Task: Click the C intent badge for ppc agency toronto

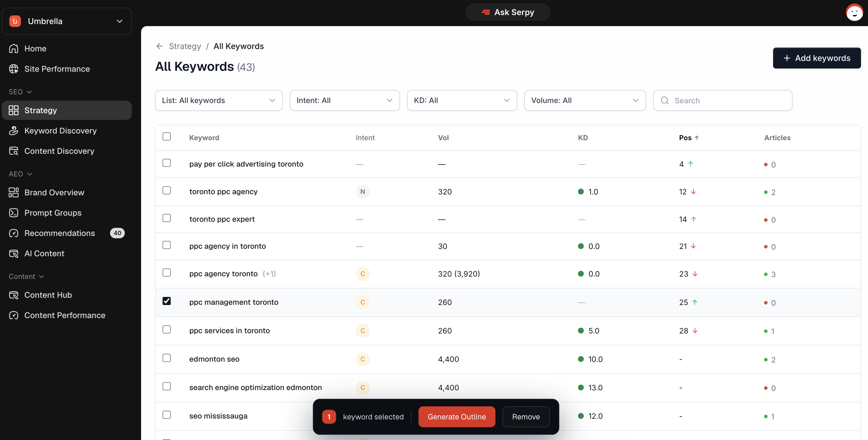Action: pyautogui.click(x=363, y=274)
